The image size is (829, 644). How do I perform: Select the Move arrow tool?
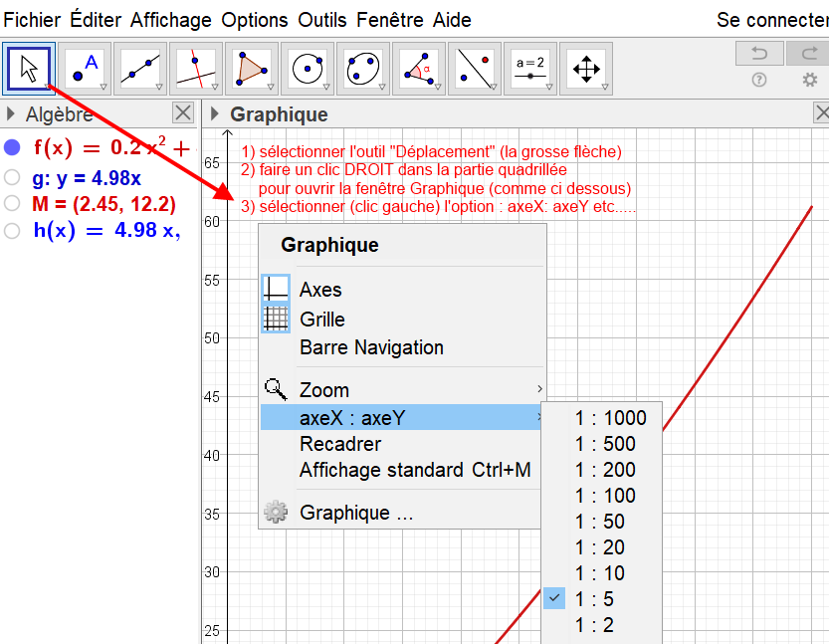29,69
